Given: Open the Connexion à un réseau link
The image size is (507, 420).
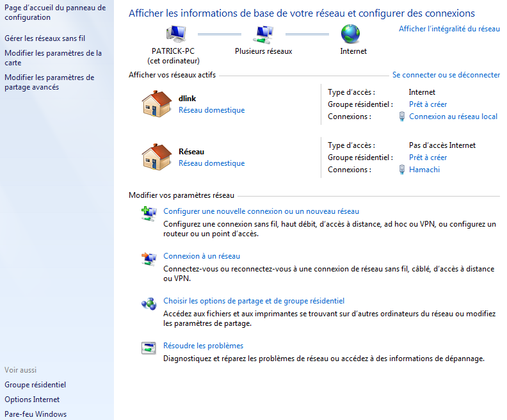Looking at the screenshot, I should tap(202, 256).
